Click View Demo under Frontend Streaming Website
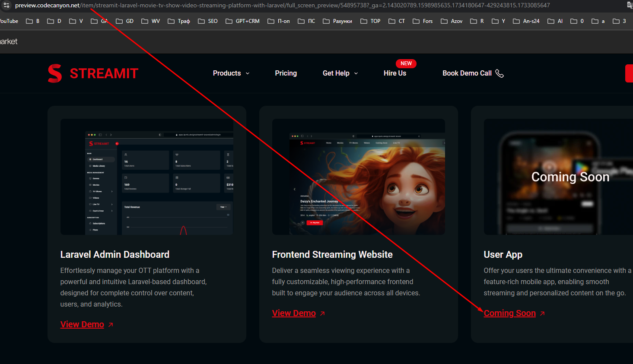 pyautogui.click(x=294, y=313)
